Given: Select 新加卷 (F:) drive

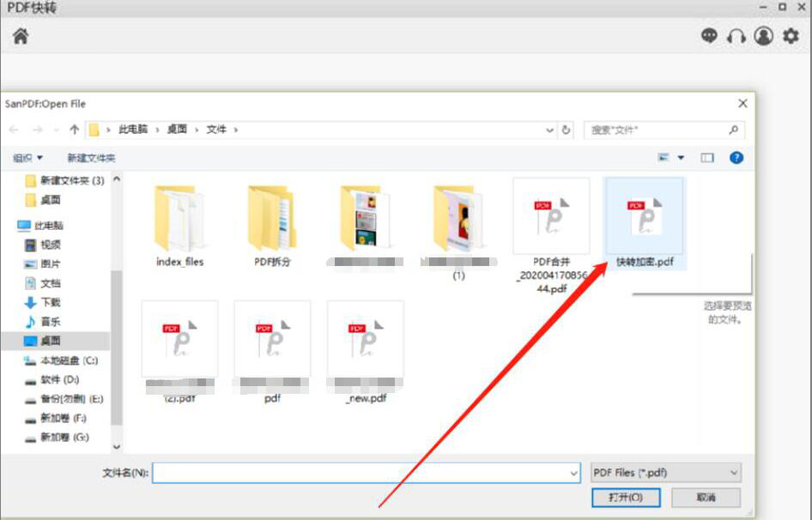Looking at the screenshot, I should (56, 418).
